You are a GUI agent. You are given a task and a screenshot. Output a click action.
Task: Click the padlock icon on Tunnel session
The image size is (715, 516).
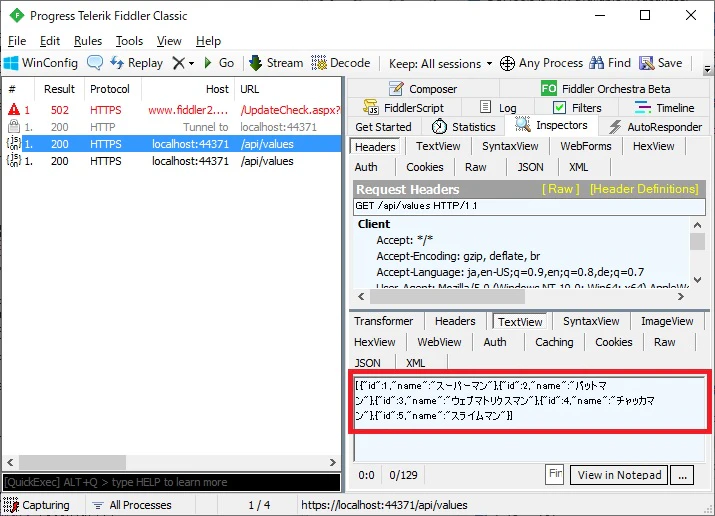14,126
